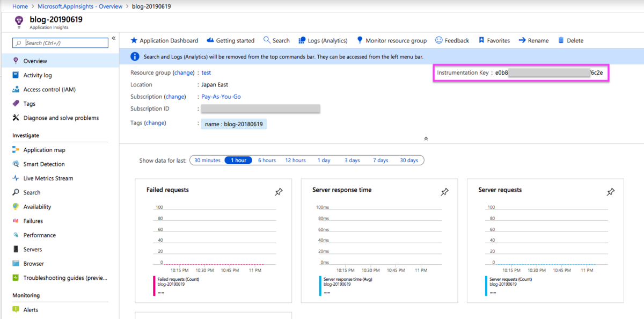Click the Japan East location value
Viewport: 644px width, 319px height.
215,85
